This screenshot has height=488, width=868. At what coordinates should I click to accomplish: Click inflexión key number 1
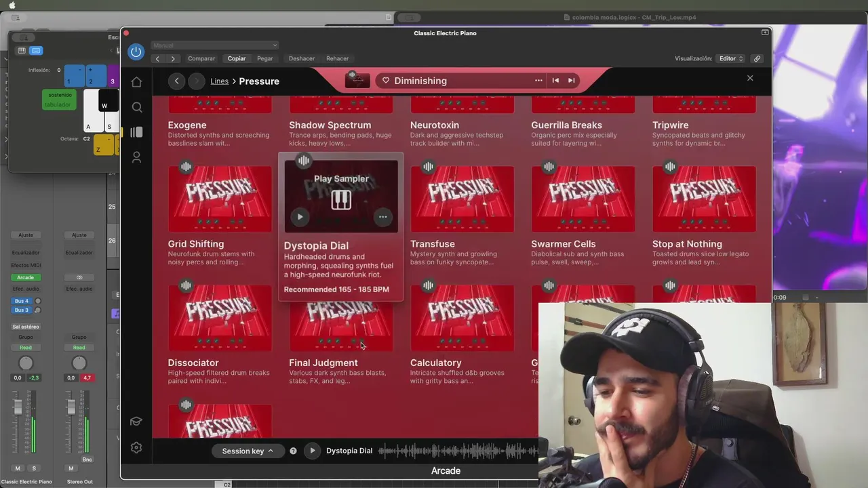(75, 76)
